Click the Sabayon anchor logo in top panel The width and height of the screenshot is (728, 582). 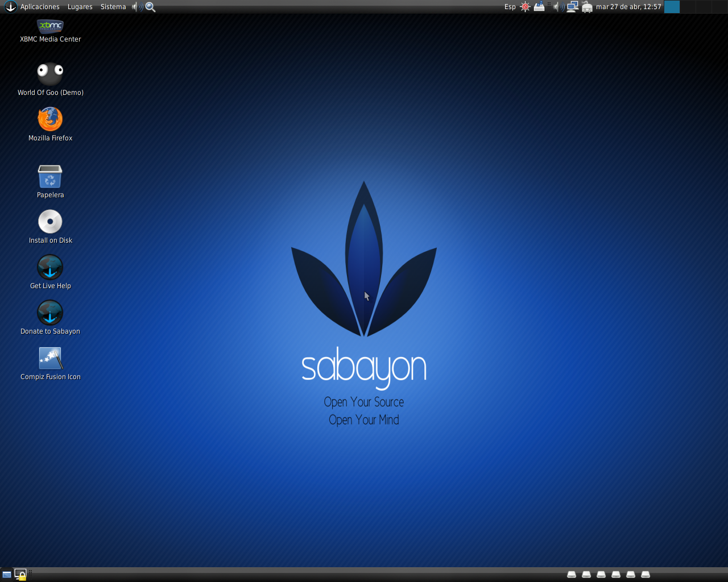(10, 7)
